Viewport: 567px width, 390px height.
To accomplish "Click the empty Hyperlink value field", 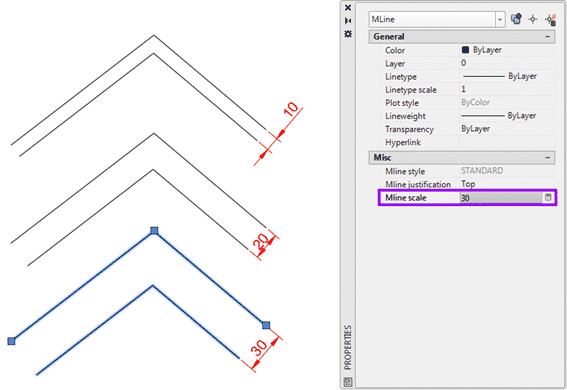I will (x=507, y=142).
